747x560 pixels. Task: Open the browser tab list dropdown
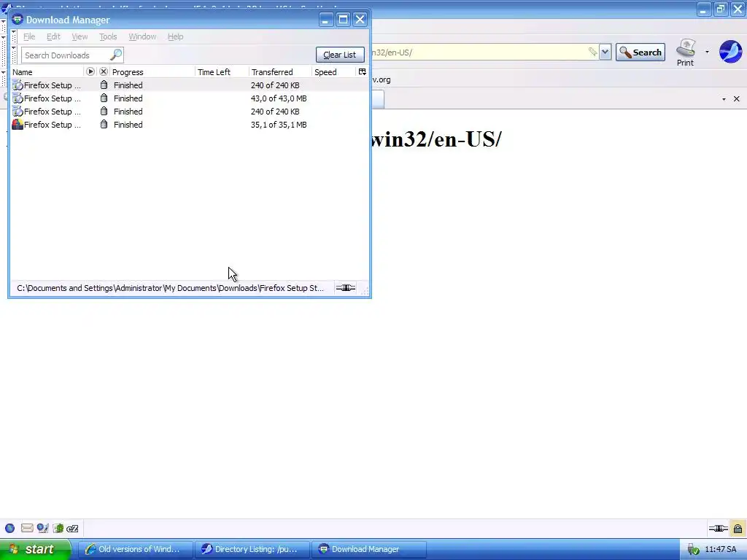coord(724,99)
